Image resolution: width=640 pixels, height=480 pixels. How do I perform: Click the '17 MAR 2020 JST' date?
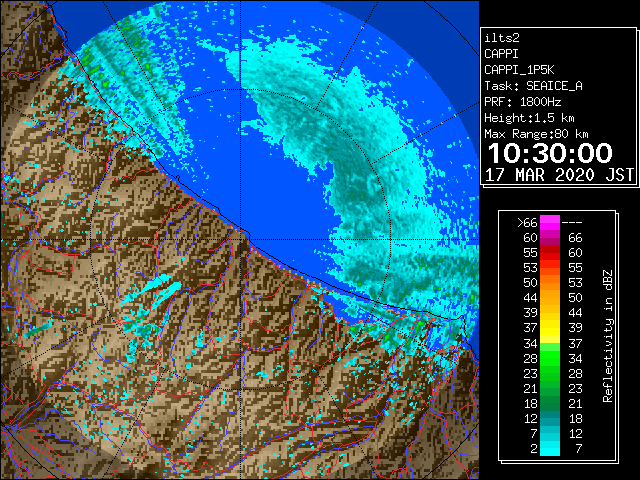[560, 175]
